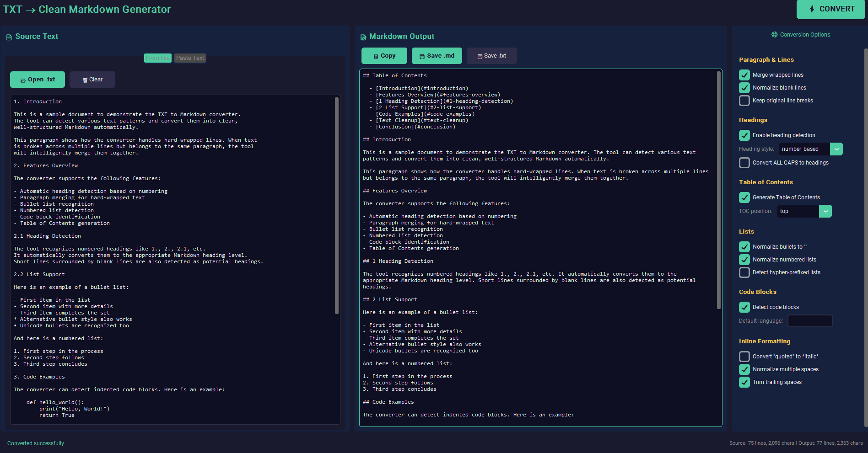Click "## Introduction" line in markdown output

tap(387, 140)
